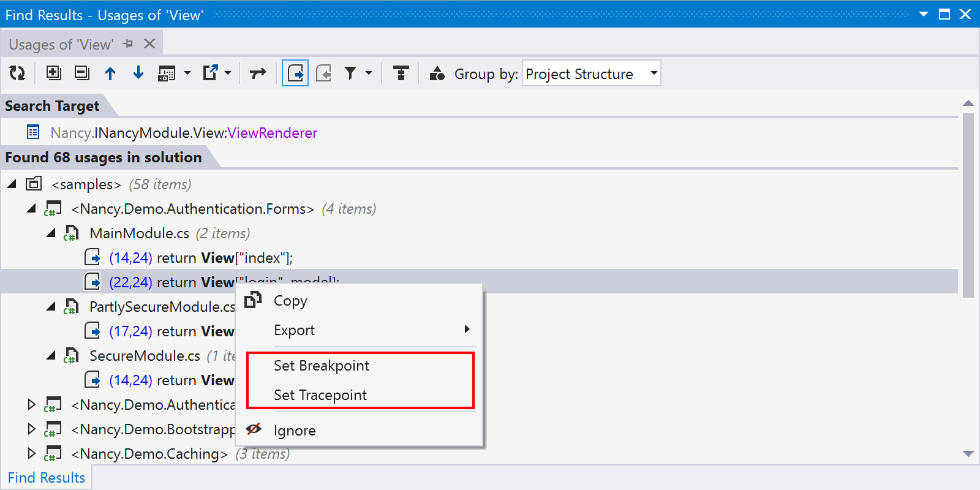This screenshot has height=490, width=980.
Task: Click the PartlySecureModule.cs file label
Action: pyautogui.click(x=162, y=307)
